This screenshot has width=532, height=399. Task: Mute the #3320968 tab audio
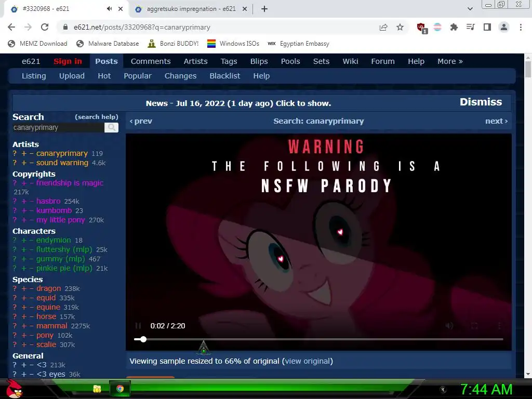[x=109, y=9]
